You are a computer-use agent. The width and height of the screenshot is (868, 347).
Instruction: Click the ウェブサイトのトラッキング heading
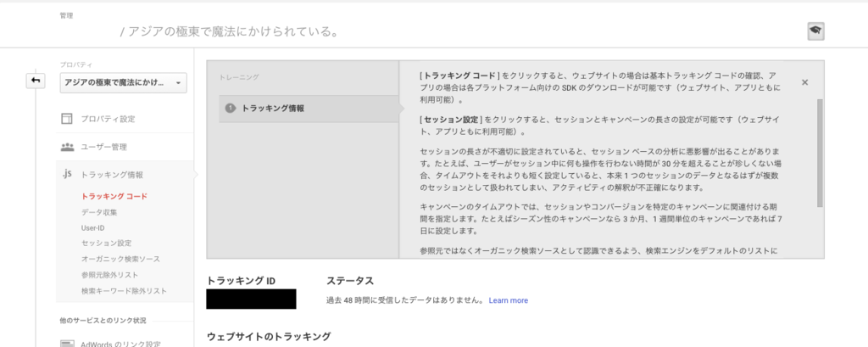[x=269, y=337]
